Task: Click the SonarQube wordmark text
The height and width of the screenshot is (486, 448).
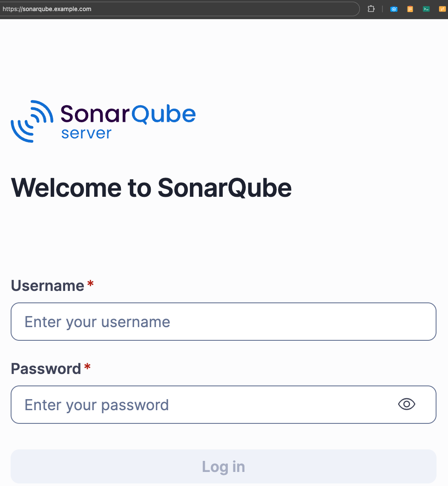Action: (128, 114)
